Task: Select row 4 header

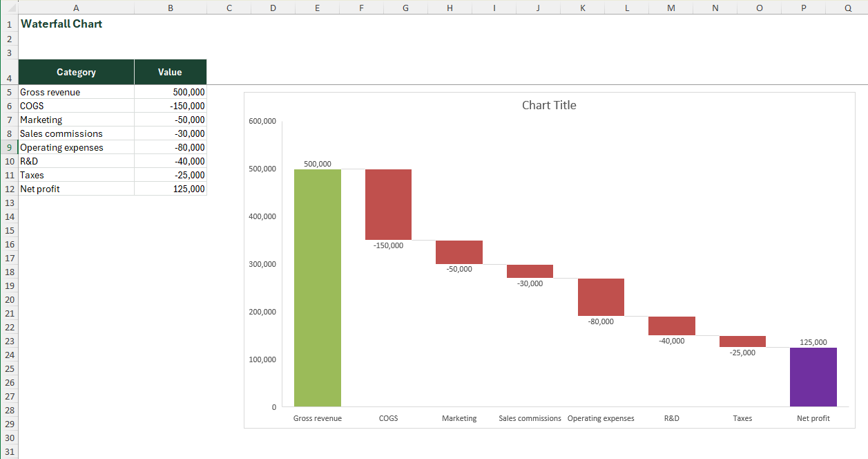Action: [x=9, y=72]
